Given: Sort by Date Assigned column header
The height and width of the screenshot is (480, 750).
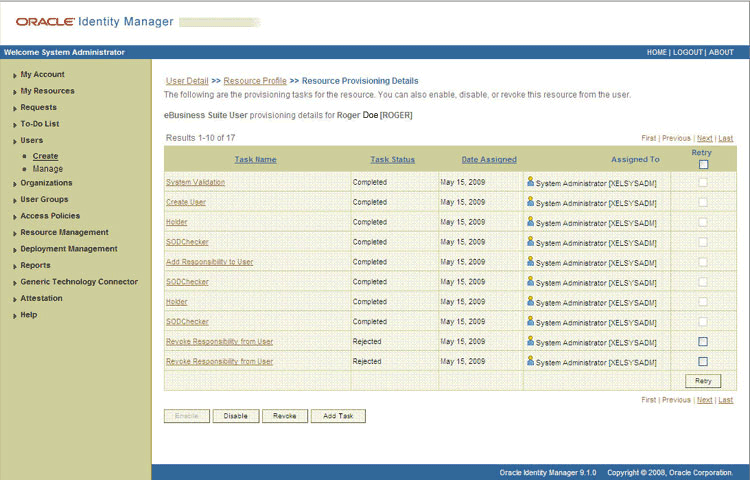Looking at the screenshot, I should click(x=489, y=159).
